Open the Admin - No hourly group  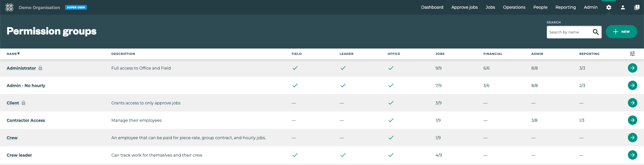tap(26, 86)
